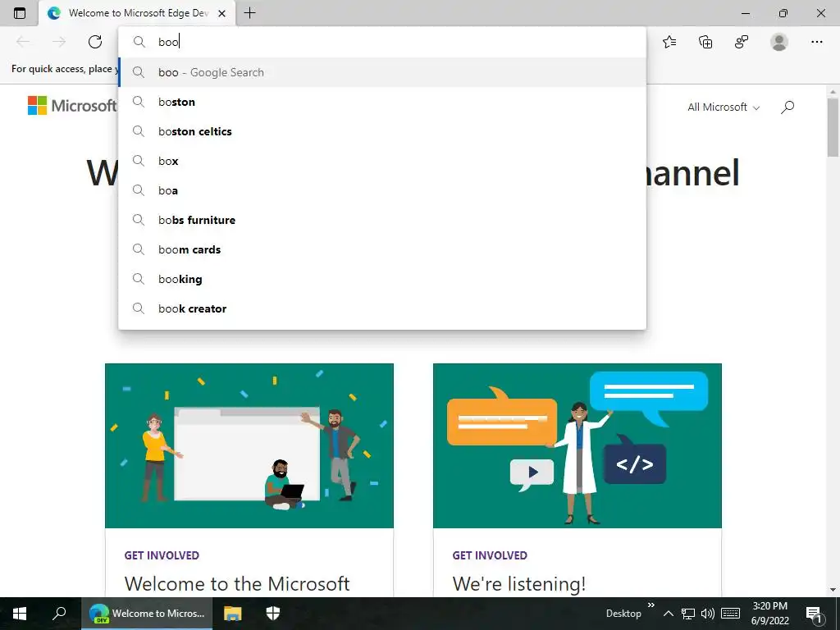Open File Explorer from the taskbar
Image resolution: width=840 pixels, height=630 pixels.
pyautogui.click(x=232, y=614)
